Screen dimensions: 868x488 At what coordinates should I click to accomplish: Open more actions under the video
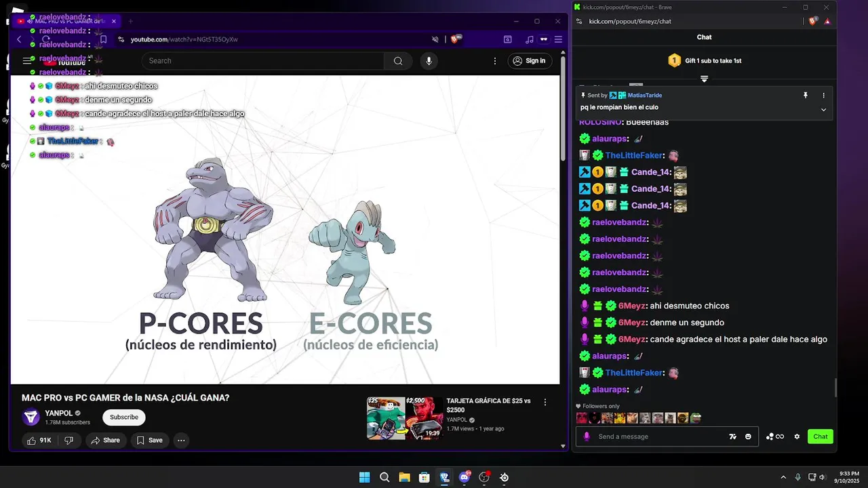[x=181, y=441]
